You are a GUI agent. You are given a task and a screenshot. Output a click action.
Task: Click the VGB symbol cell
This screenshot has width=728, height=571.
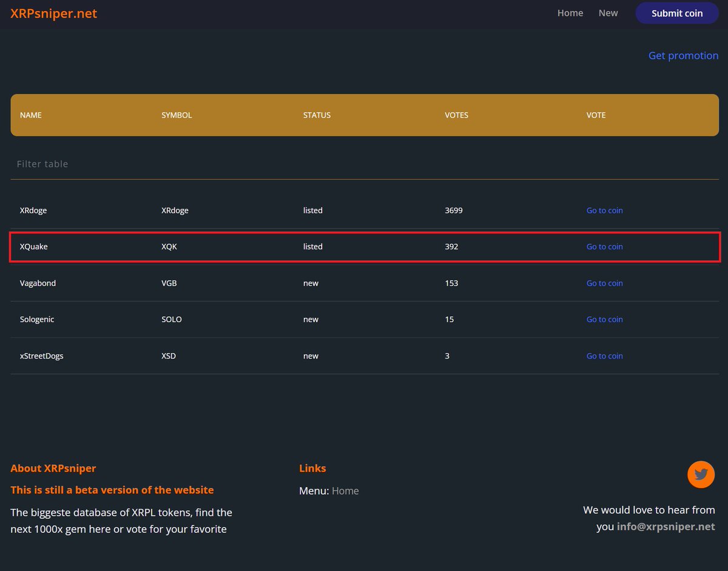[x=169, y=283]
